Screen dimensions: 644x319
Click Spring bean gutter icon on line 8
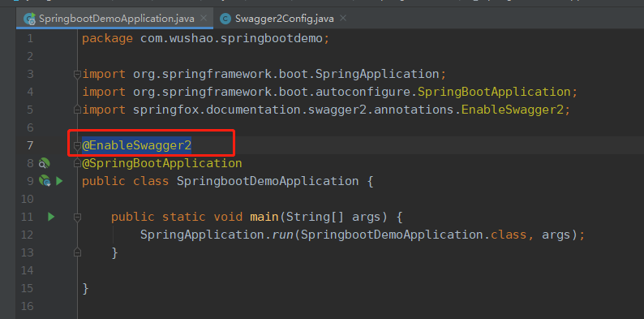coord(44,164)
